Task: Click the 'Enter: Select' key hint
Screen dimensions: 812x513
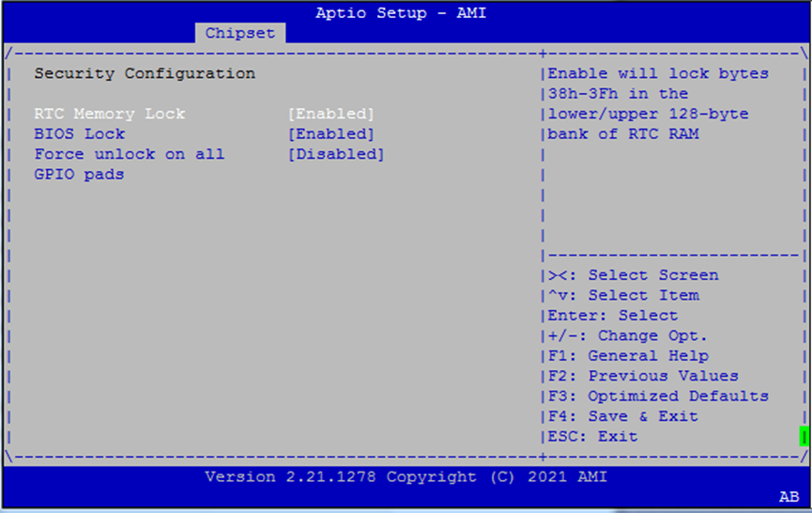Action: (x=613, y=316)
